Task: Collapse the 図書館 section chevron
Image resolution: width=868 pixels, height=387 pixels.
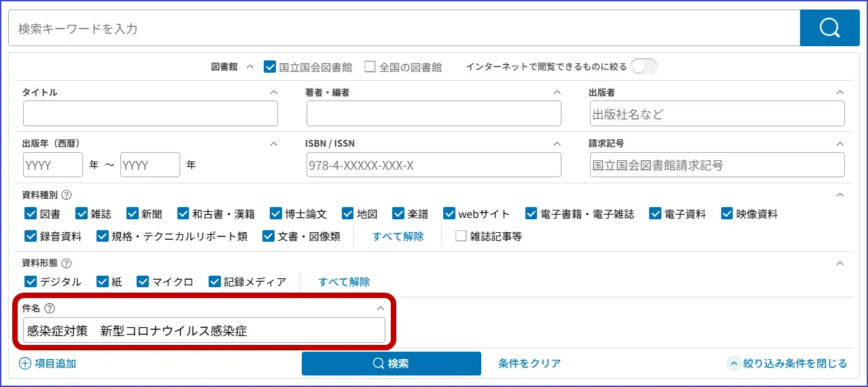Action: (249, 67)
